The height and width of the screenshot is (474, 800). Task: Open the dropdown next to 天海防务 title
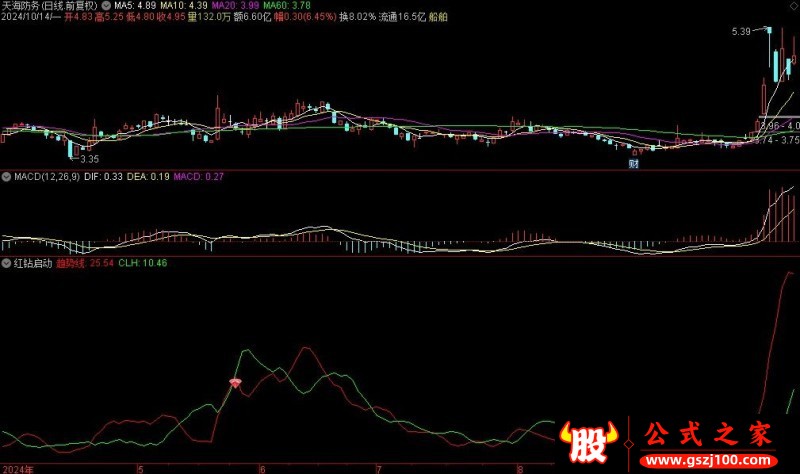[106, 6]
